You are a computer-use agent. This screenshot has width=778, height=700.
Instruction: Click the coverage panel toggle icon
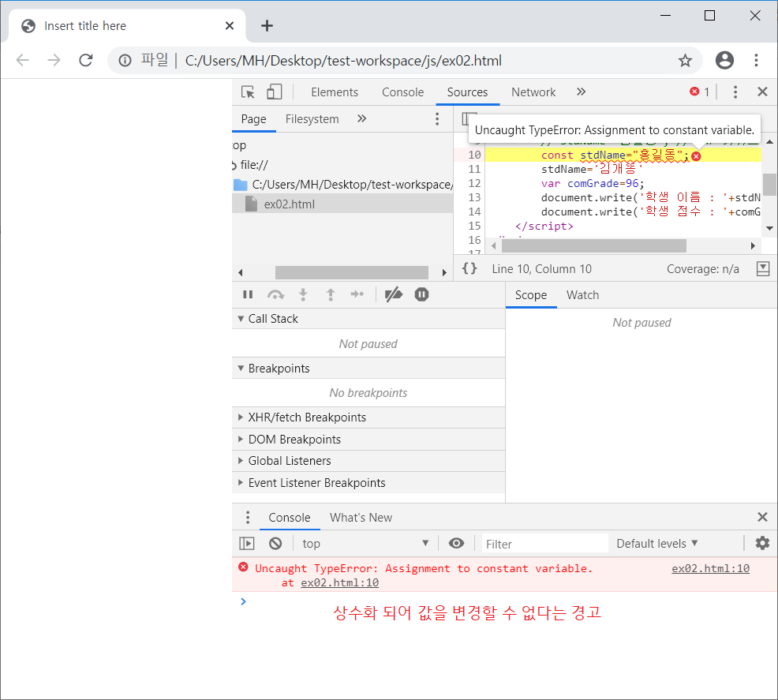pos(763,269)
